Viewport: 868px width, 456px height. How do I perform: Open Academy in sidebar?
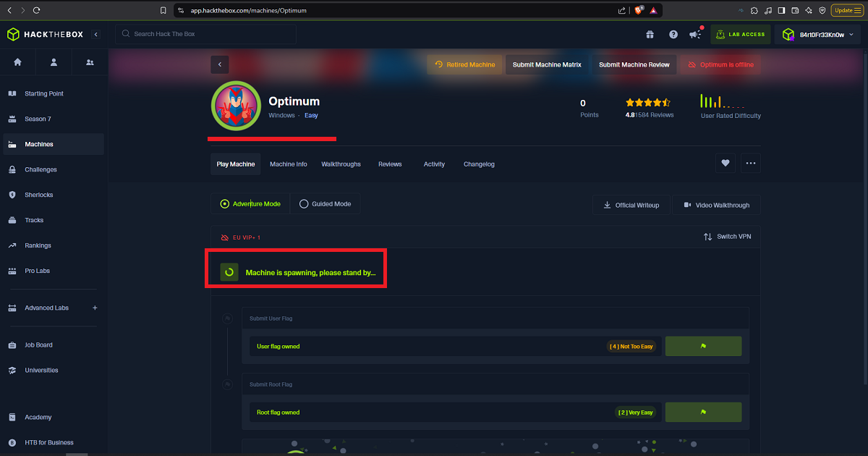pos(54,417)
